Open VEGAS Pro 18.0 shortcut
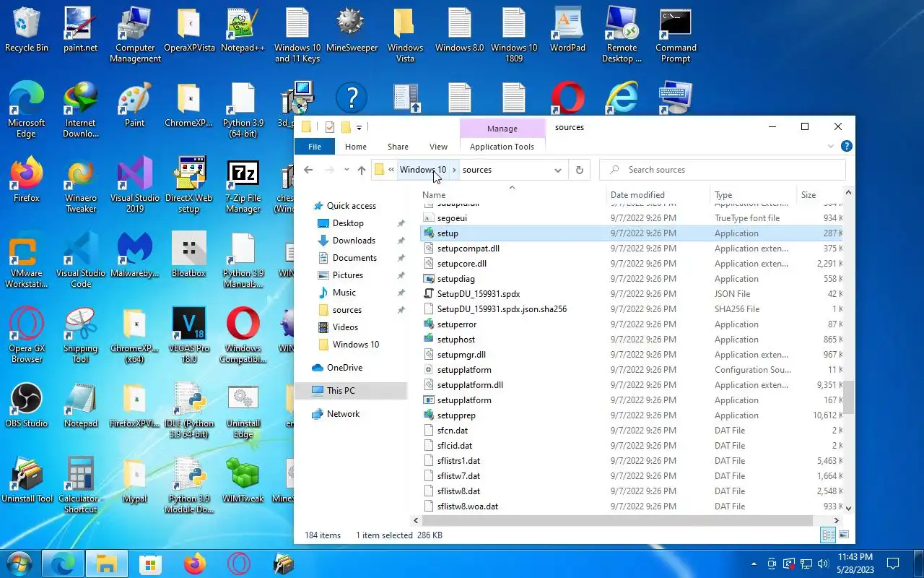924x578 pixels. [189, 336]
